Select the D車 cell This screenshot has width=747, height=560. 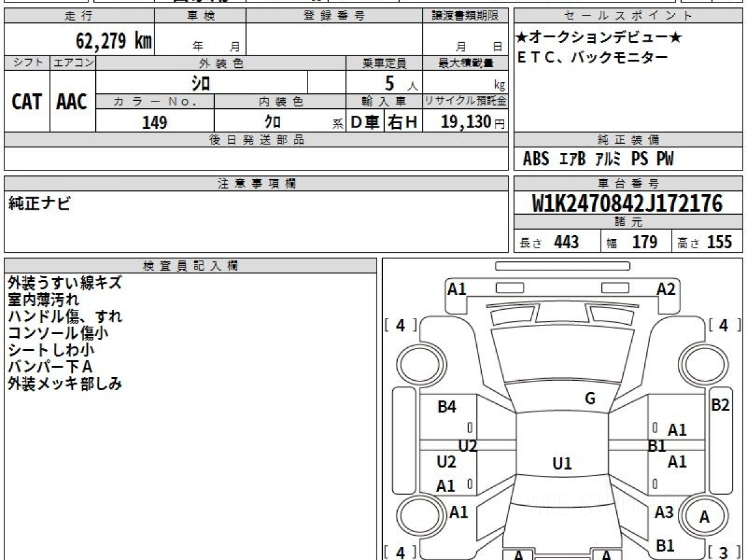[x=365, y=123]
